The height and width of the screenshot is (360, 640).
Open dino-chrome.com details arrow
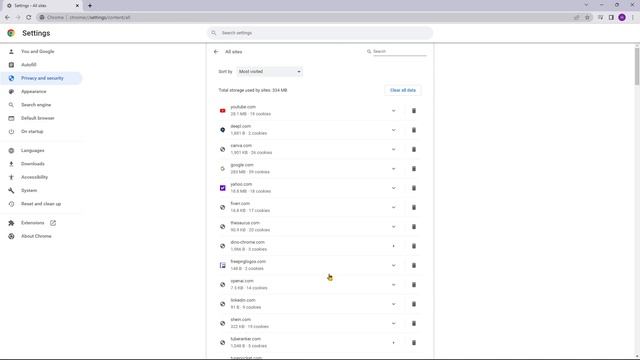pyautogui.click(x=393, y=246)
